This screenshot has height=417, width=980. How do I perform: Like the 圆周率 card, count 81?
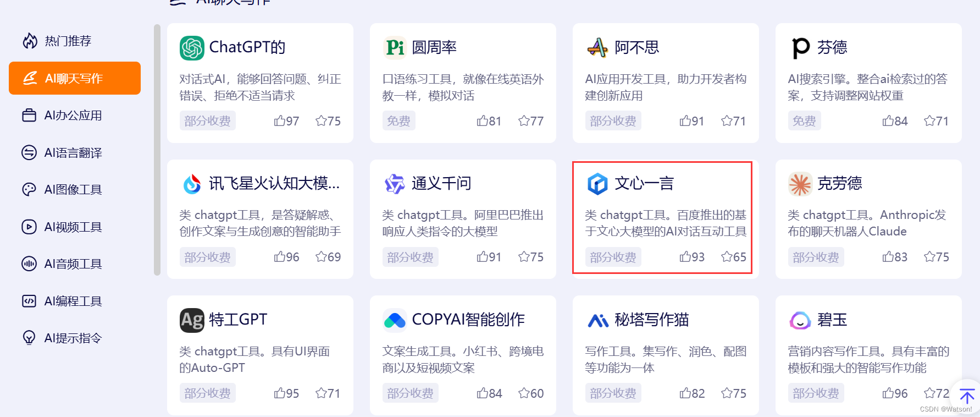click(489, 121)
